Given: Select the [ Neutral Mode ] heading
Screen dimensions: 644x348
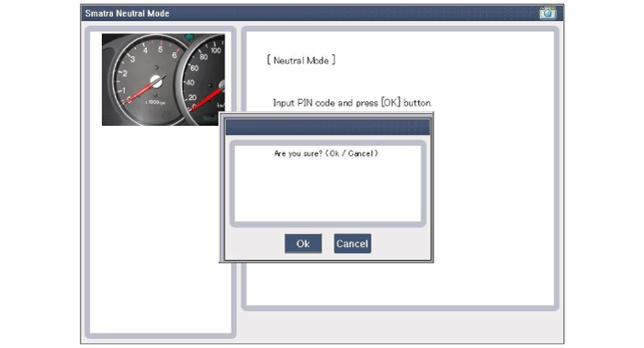Looking at the screenshot, I should [301, 61].
